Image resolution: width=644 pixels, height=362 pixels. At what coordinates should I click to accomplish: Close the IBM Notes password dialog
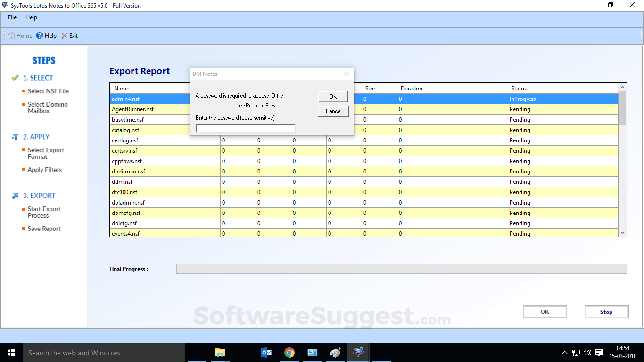coord(347,74)
